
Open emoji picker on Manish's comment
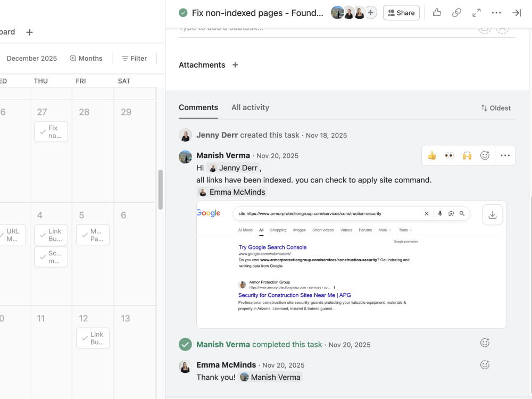coord(485,155)
